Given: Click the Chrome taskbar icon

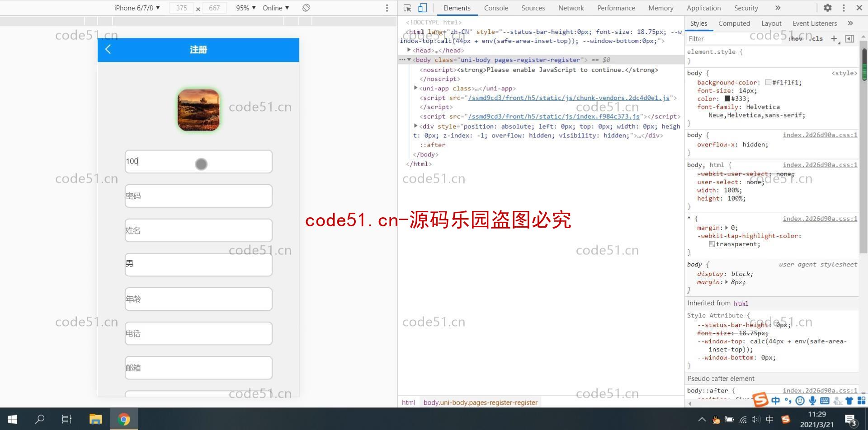Looking at the screenshot, I should 123,419.
